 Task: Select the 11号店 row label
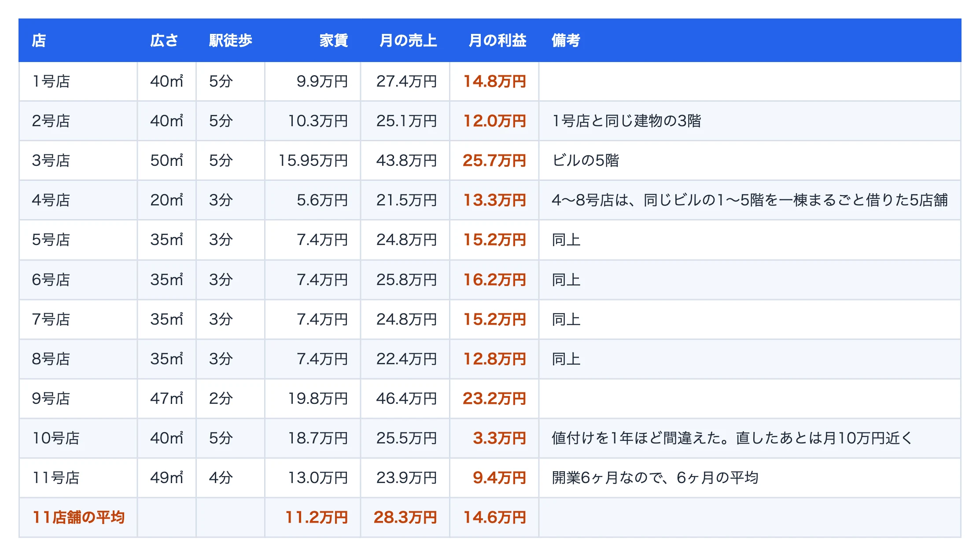56,478
